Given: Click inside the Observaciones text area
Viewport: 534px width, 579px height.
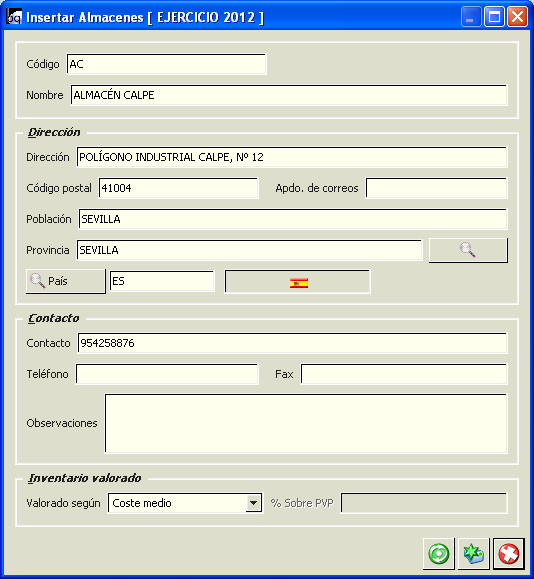Looking at the screenshot, I should 306,424.
